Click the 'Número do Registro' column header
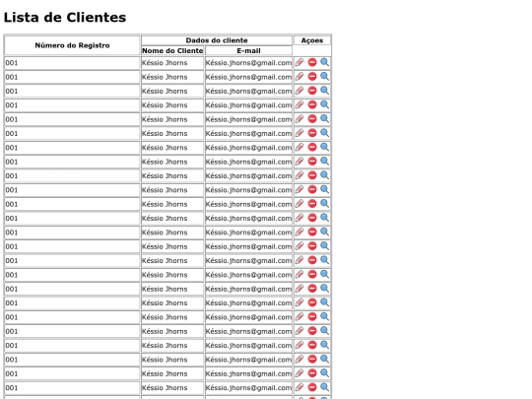 pos(72,45)
